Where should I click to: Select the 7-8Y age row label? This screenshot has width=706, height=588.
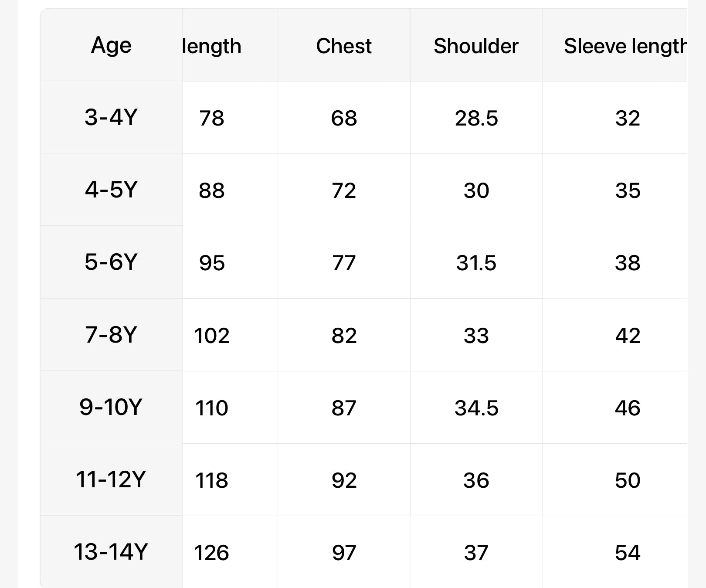[x=111, y=335]
